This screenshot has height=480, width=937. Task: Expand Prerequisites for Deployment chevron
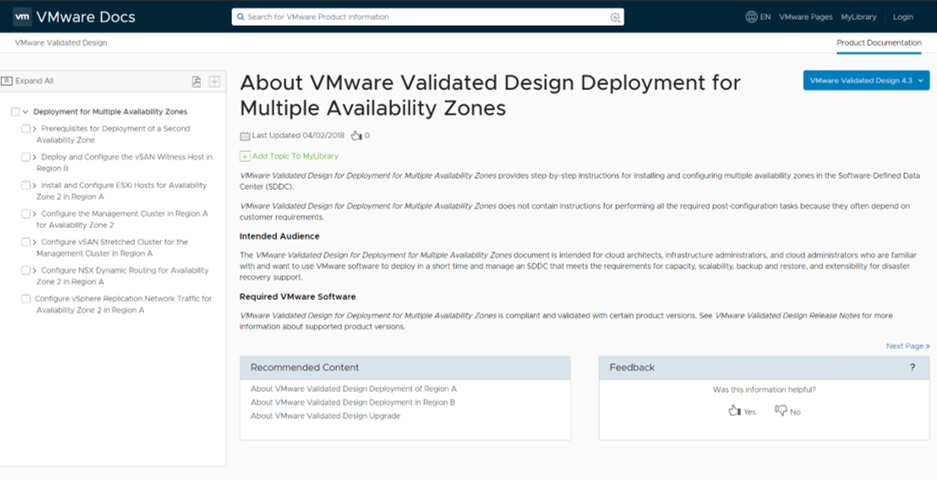(35, 129)
